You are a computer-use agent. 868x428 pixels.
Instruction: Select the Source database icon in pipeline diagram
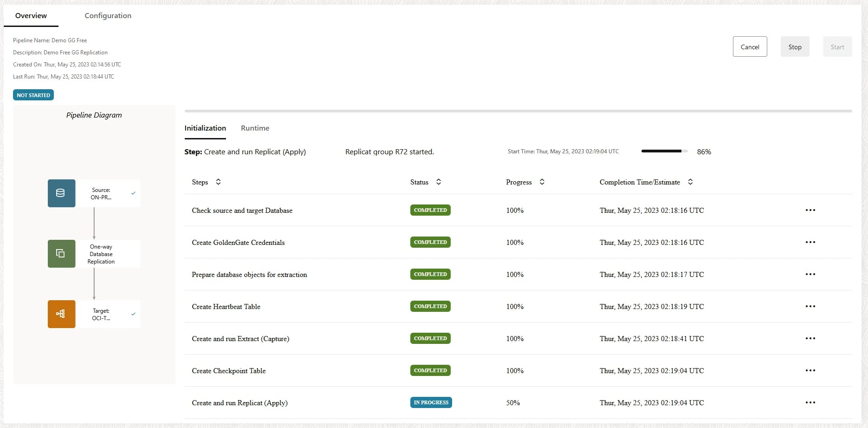61,193
